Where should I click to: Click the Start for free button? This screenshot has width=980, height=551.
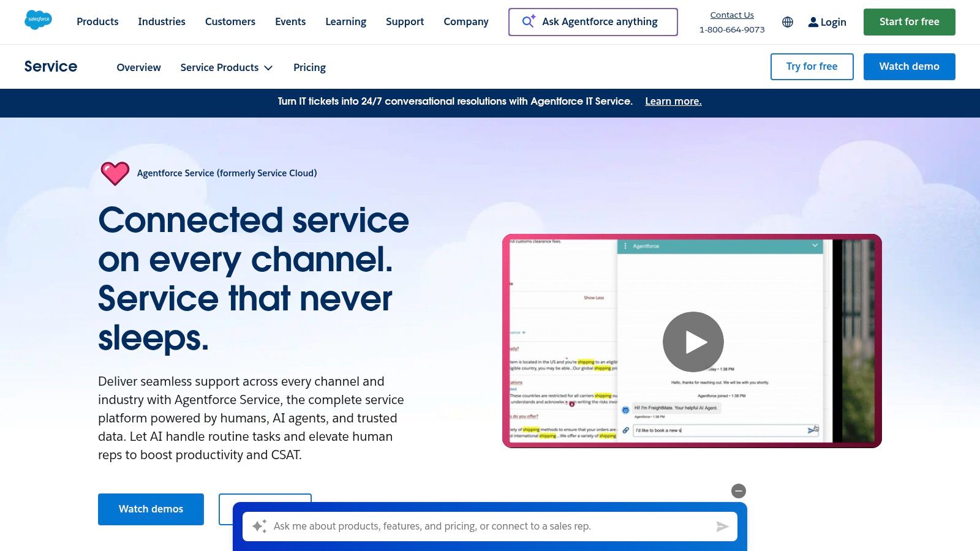click(909, 21)
